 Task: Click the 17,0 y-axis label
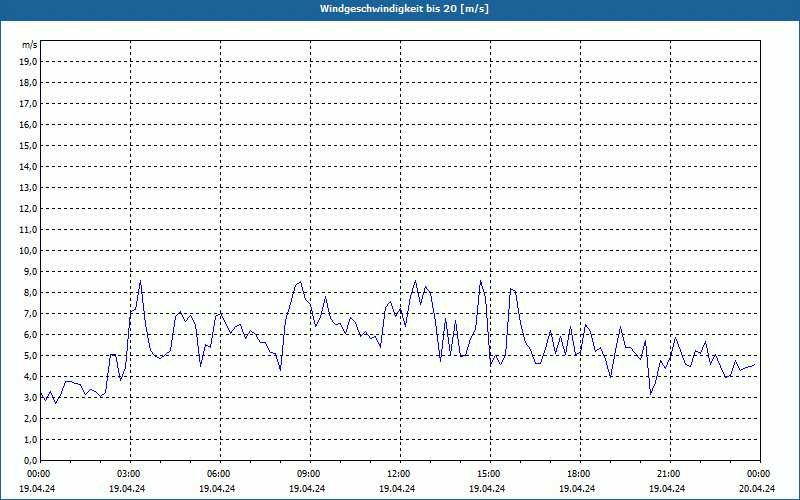click(x=29, y=104)
